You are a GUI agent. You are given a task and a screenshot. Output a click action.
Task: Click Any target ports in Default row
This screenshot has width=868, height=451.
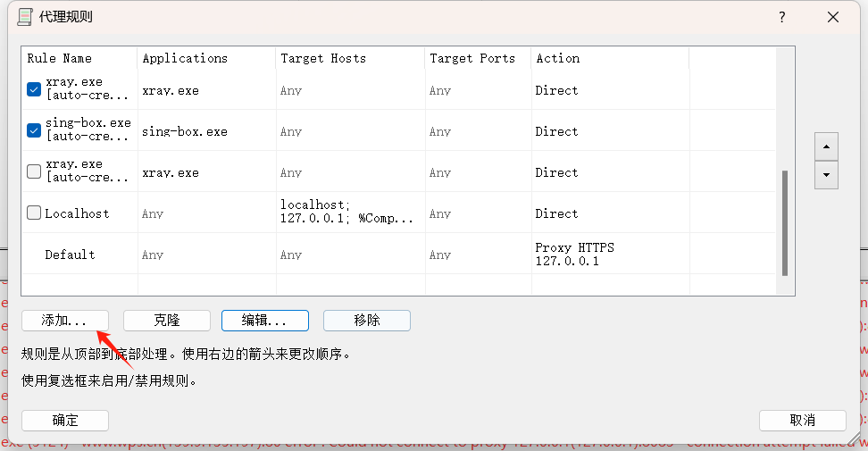point(440,255)
